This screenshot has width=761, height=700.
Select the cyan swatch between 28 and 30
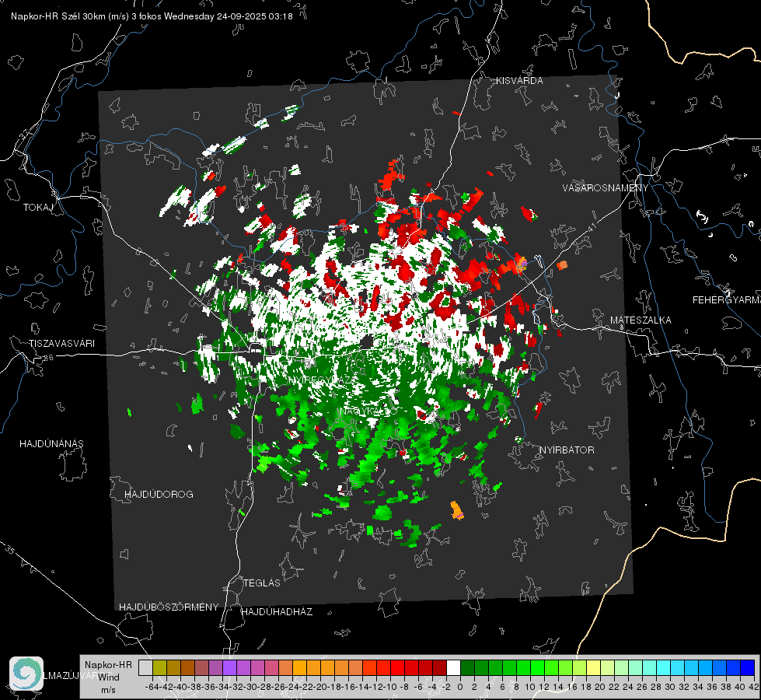(664, 667)
